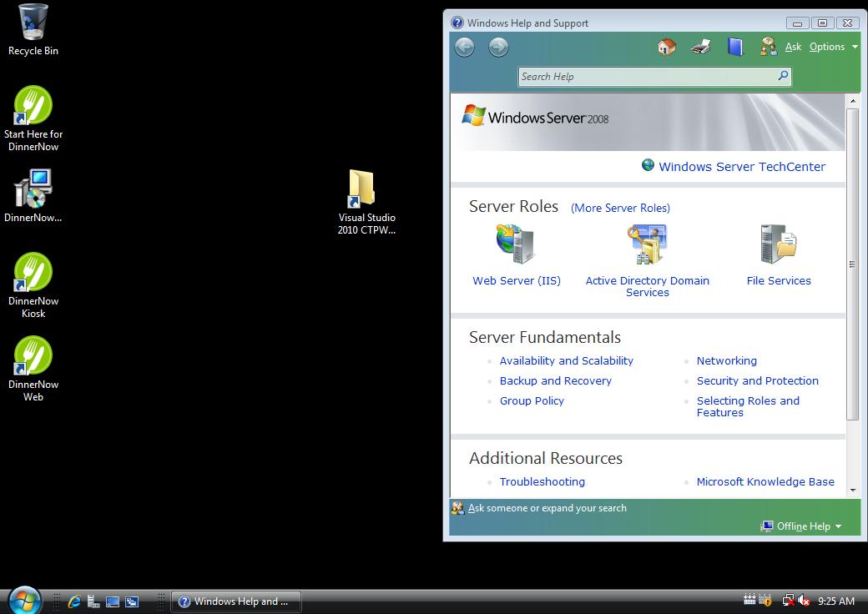Select the DinnerNow Web shortcut
868x614 pixels.
click(33, 369)
